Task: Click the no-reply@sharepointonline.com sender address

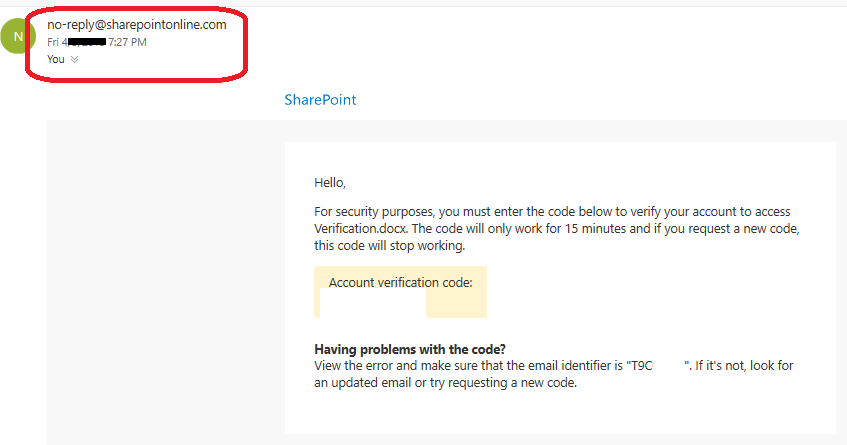Action: [x=137, y=24]
